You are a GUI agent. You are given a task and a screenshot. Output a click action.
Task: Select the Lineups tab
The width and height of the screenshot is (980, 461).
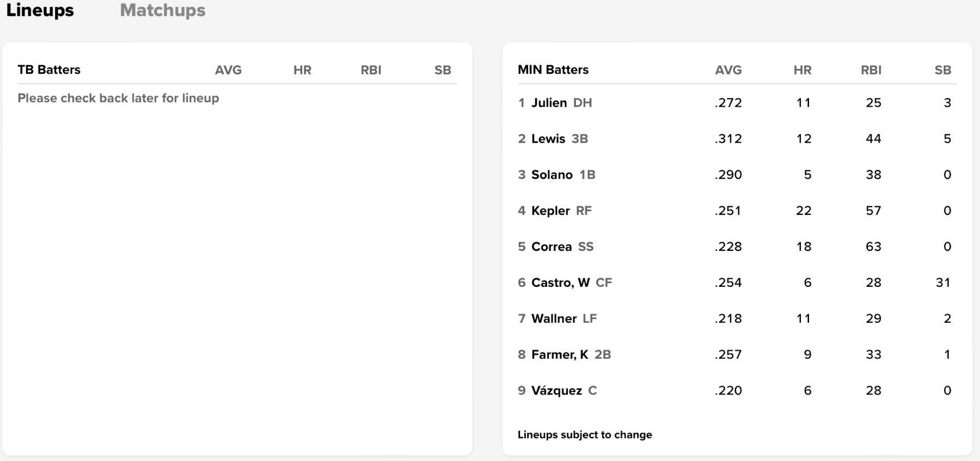(40, 10)
